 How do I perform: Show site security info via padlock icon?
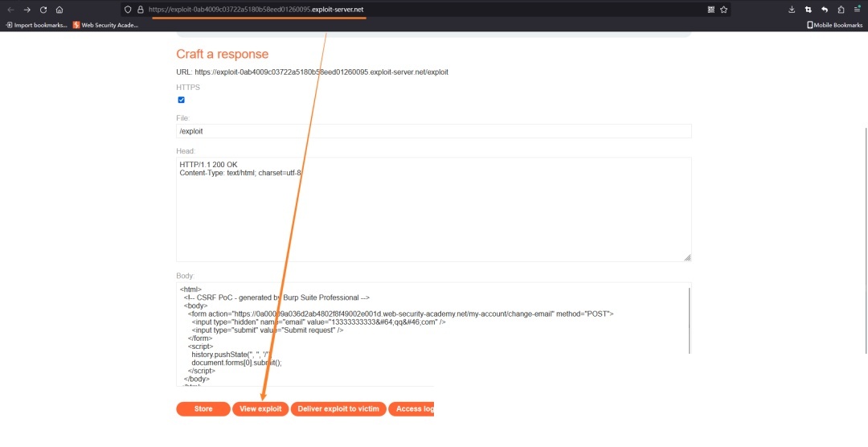click(140, 10)
